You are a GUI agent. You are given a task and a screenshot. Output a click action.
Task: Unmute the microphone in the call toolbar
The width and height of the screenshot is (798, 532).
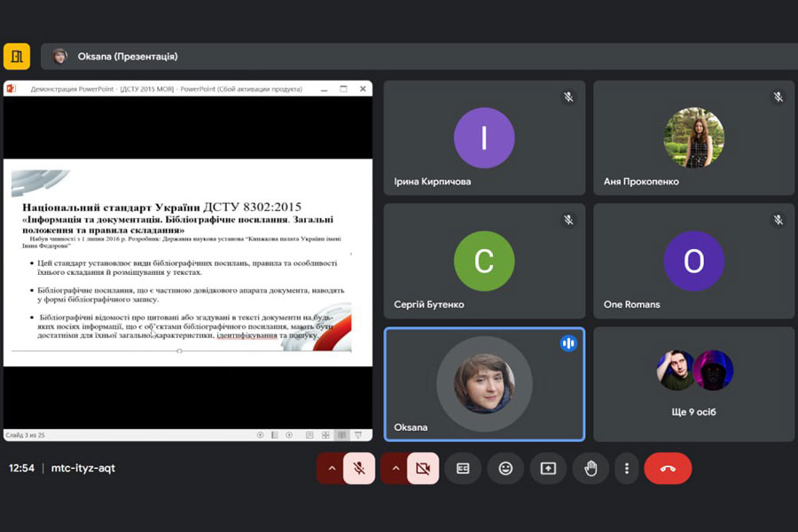359,468
